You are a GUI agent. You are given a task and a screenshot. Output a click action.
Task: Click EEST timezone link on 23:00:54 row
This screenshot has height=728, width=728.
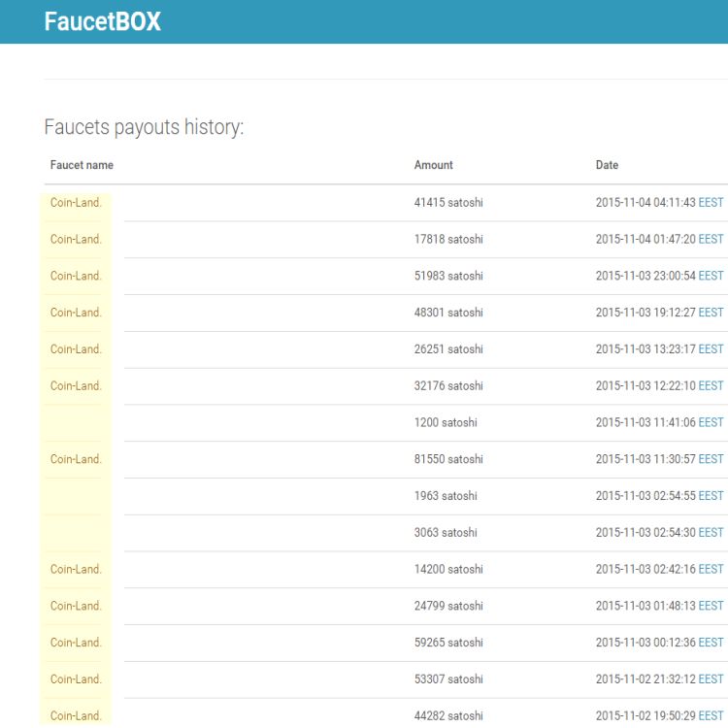(x=711, y=276)
